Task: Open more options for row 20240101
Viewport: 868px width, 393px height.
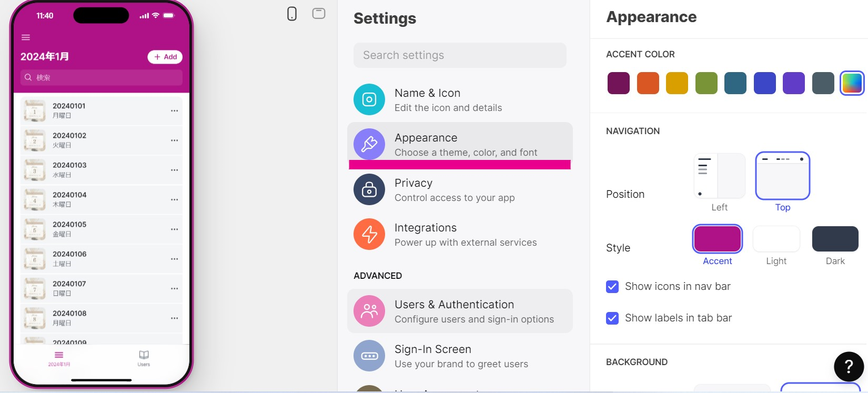Action: pos(175,111)
